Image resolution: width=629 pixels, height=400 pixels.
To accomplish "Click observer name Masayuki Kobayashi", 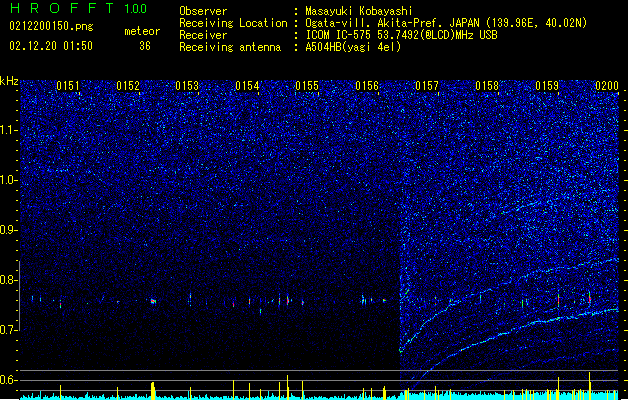I will (359, 11).
